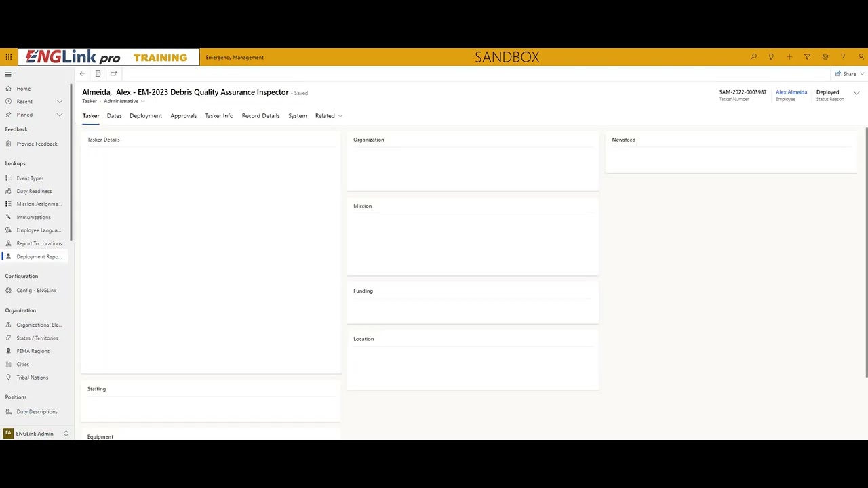Click the Emergency Management app name
The image size is (868, 488).
[x=235, y=58]
